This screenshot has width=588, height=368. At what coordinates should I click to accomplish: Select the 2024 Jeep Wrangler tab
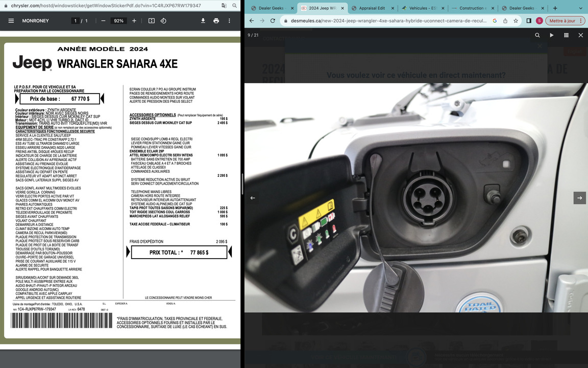click(x=322, y=8)
